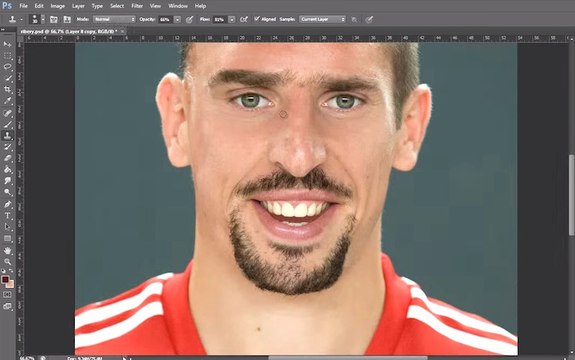Open the View menu
This screenshot has width=575, height=360.
pos(155,6)
